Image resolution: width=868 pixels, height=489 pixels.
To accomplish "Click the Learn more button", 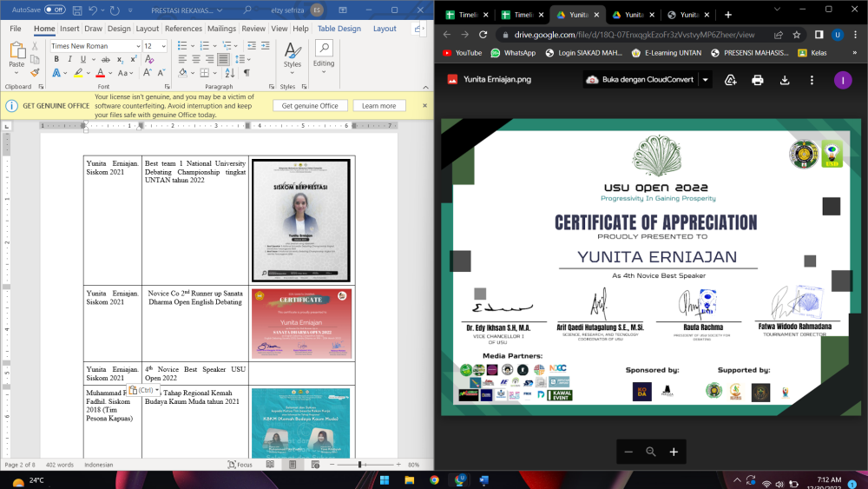I will [x=378, y=106].
